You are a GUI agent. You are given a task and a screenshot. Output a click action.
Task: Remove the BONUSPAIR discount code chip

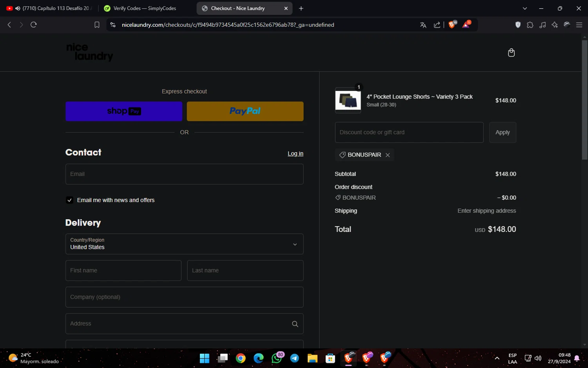click(x=388, y=155)
